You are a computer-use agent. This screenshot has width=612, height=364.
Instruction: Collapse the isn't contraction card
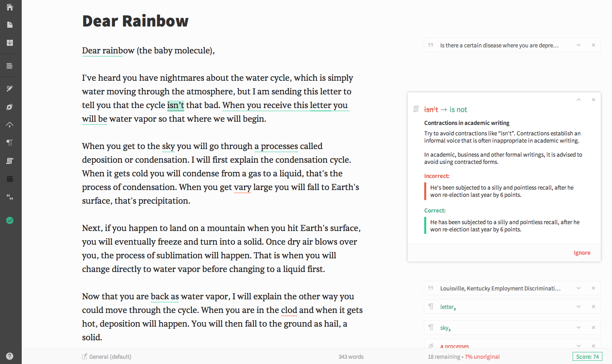(x=578, y=100)
